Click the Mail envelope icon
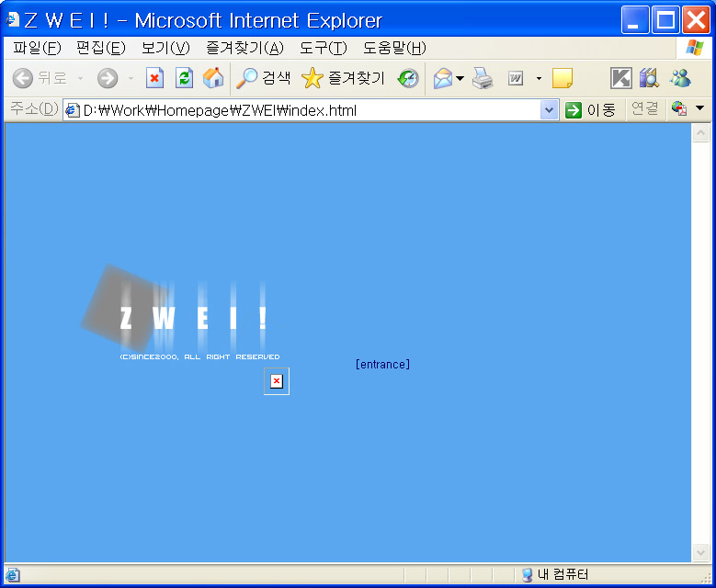This screenshot has width=716, height=588. [x=442, y=78]
